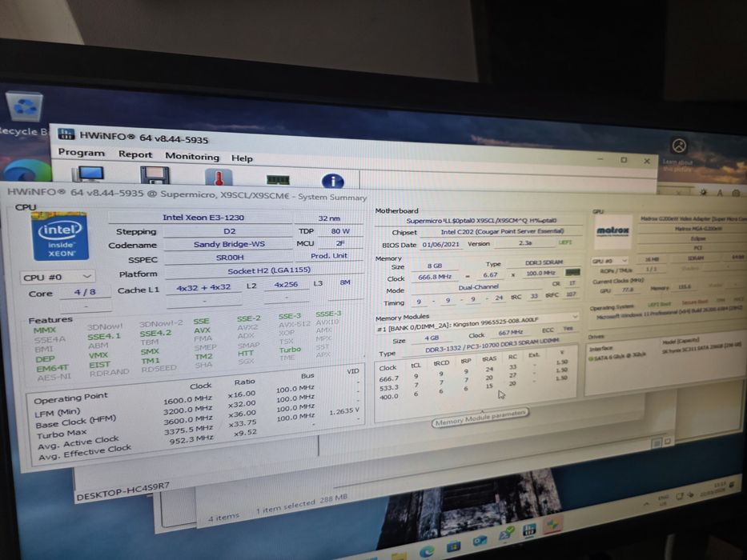The height and width of the screenshot is (560, 747).
Task: Click the BIOS date 01/06/2021 value
Action: [440, 244]
